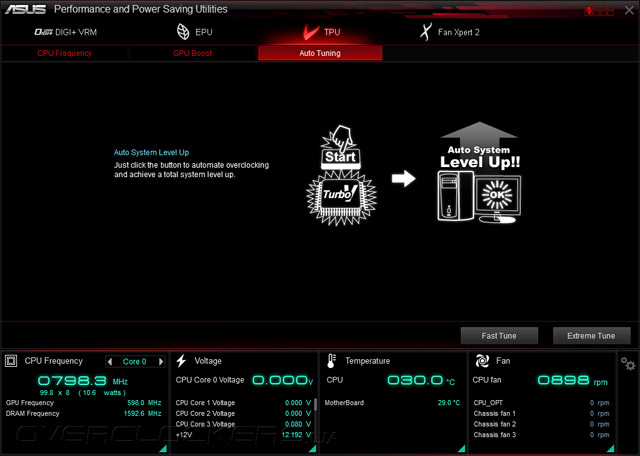Click the MotherBoard 29.0 °C row
640x456 pixels.
(x=392, y=403)
